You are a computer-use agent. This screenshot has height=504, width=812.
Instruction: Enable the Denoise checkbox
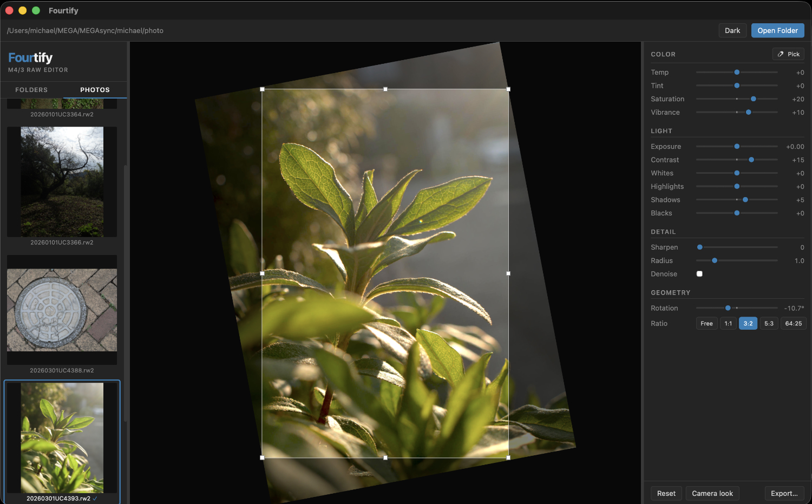(x=699, y=274)
